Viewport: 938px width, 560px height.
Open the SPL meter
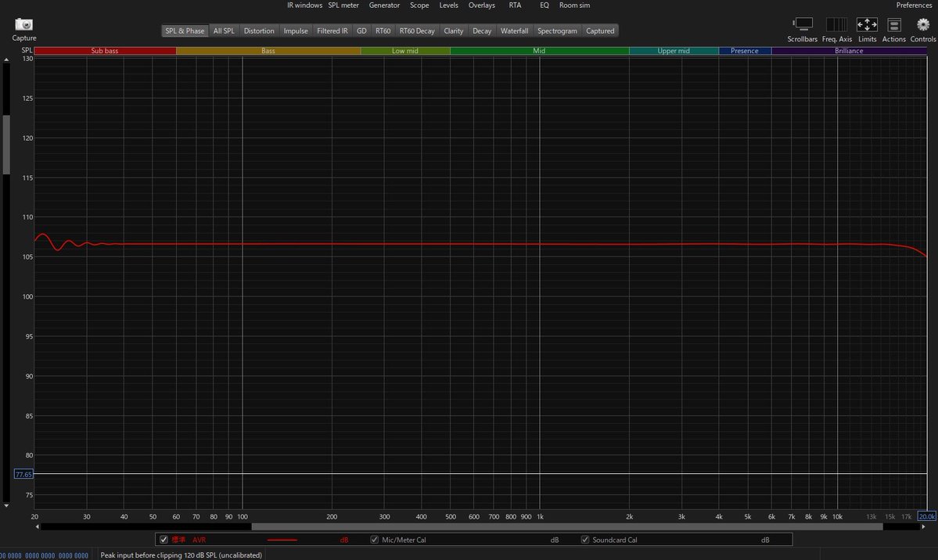point(343,5)
